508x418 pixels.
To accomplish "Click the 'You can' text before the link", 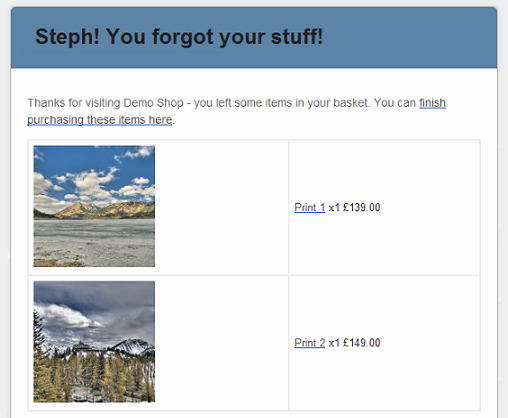I will click(395, 103).
